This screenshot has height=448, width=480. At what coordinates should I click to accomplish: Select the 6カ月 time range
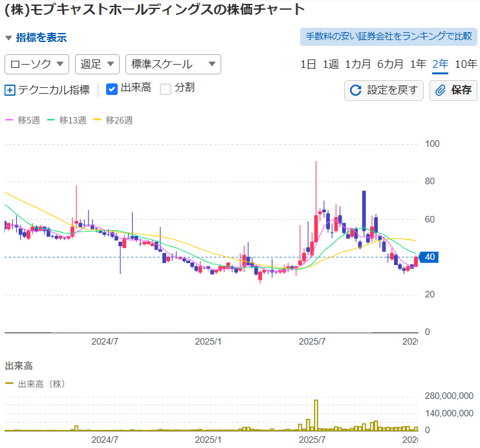coord(390,64)
